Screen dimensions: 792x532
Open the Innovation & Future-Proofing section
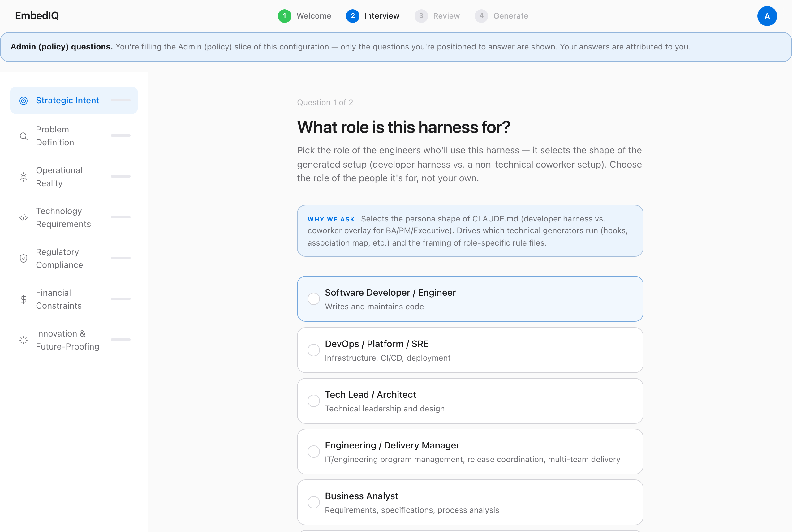(74, 340)
